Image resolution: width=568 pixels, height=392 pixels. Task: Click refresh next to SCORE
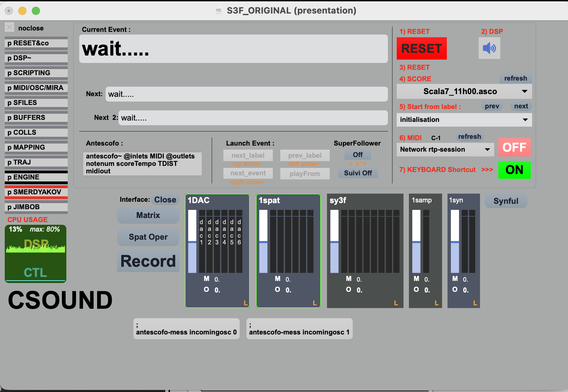516,78
